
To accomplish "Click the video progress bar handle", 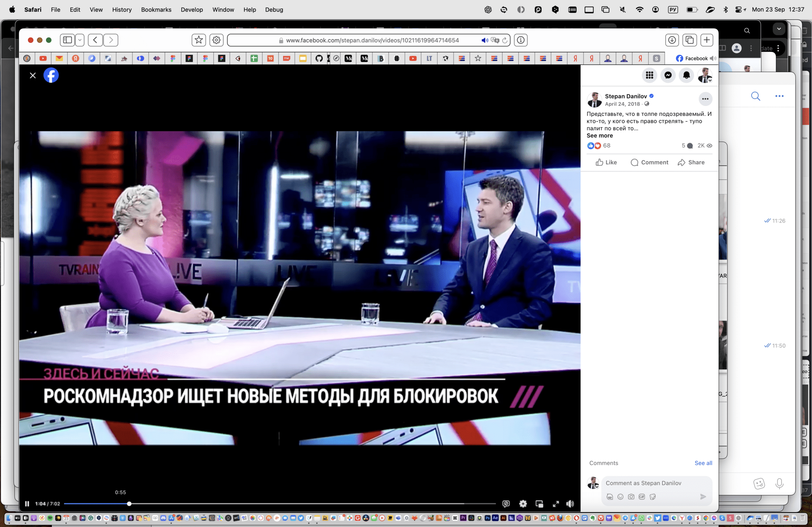I will 129,504.
